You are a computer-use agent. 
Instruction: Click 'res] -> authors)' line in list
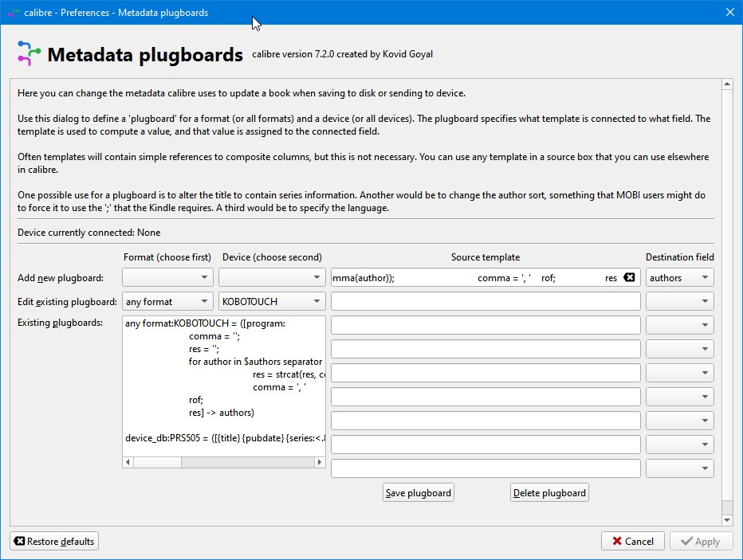pyautogui.click(x=222, y=413)
